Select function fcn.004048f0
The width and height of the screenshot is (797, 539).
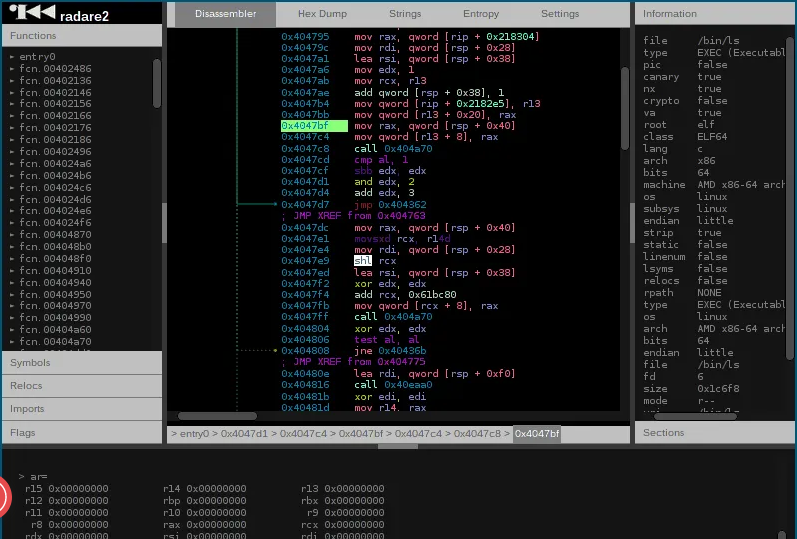[x=55, y=259]
